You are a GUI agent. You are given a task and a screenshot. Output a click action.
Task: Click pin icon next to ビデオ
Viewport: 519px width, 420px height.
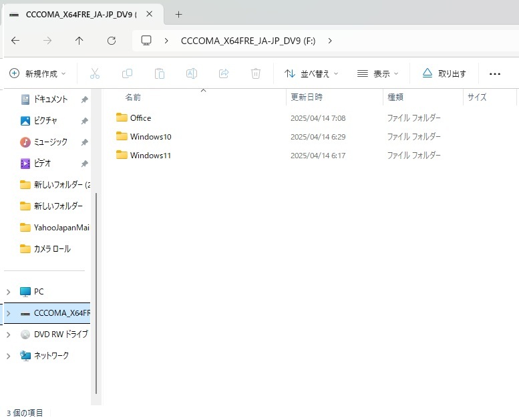point(84,164)
